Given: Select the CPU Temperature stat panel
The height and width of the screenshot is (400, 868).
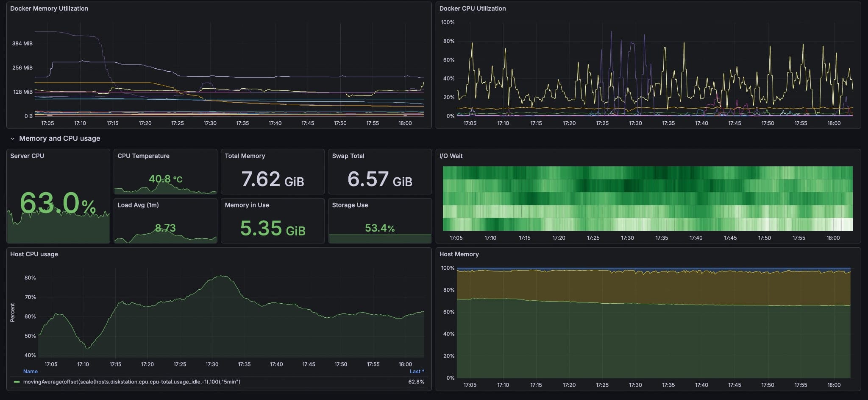Looking at the screenshot, I should 144,156.
